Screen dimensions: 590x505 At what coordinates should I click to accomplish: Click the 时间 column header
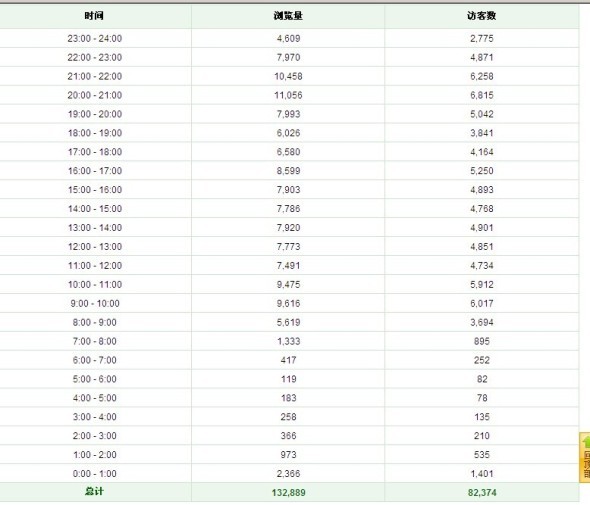94,16
